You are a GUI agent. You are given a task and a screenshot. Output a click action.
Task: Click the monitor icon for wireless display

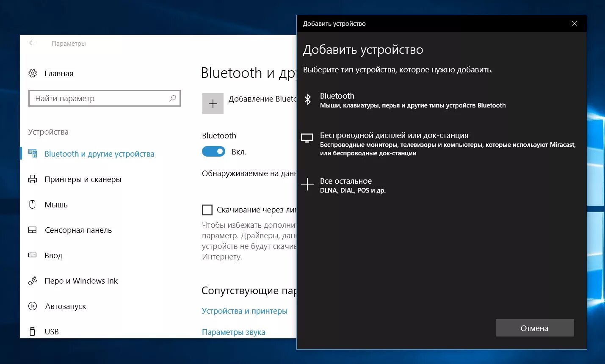point(307,138)
